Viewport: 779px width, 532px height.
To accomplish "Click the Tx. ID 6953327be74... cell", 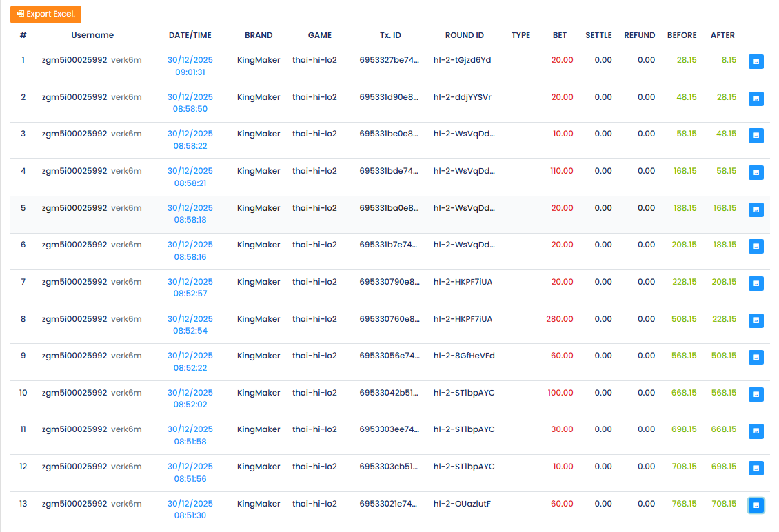I will click(389, 60).
